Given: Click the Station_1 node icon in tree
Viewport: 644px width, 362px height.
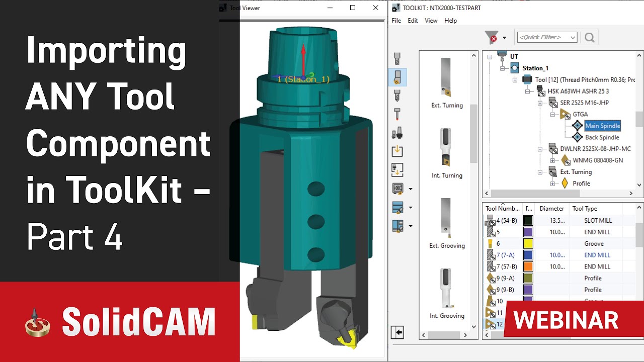Looking at the screenshot, I should coord(514,68).
